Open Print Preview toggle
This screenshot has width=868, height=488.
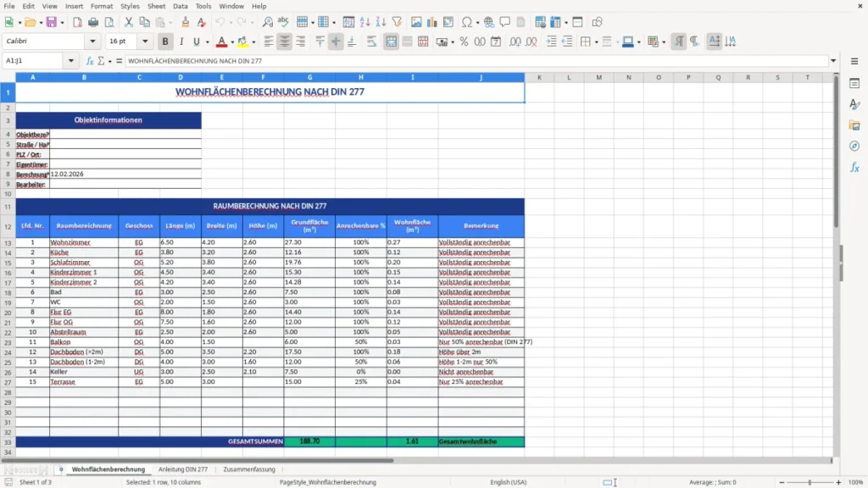coord(109,22)
